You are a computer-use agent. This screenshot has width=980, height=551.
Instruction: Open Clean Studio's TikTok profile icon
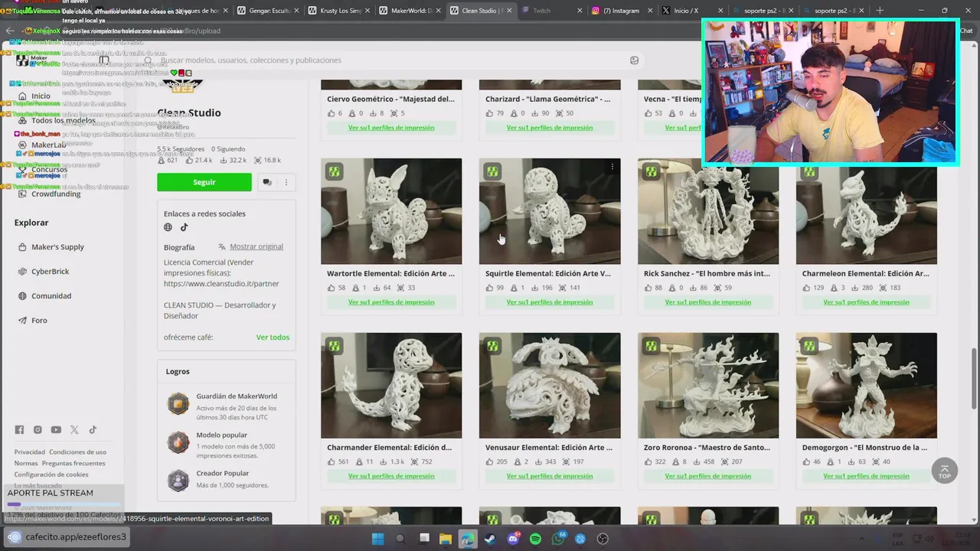coord(184,227)
